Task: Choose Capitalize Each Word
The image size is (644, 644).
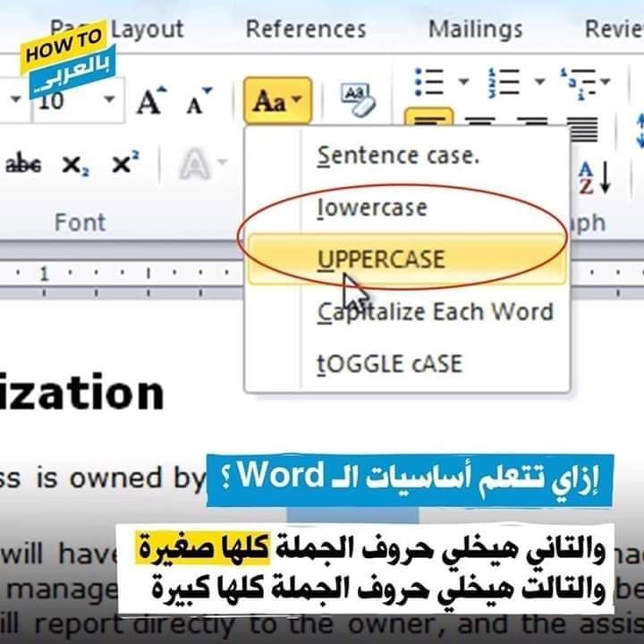Action: pyautogui.click(x=435, y=312)
